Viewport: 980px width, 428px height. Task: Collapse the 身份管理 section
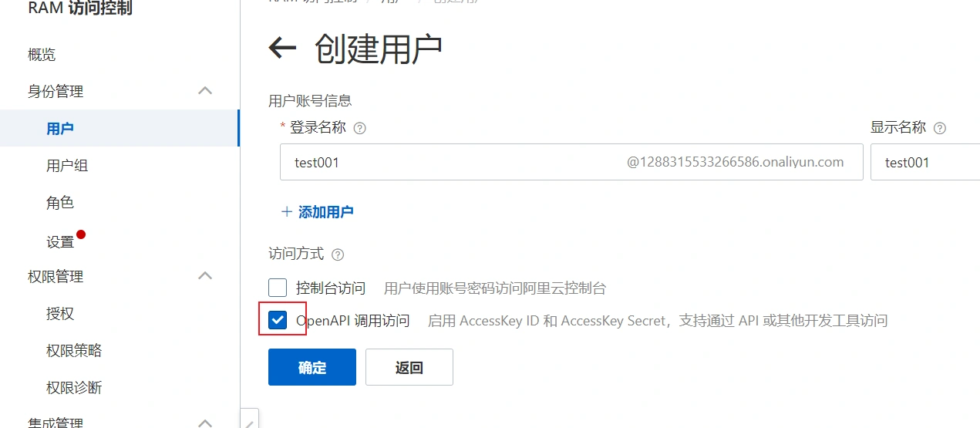[205, 91]
